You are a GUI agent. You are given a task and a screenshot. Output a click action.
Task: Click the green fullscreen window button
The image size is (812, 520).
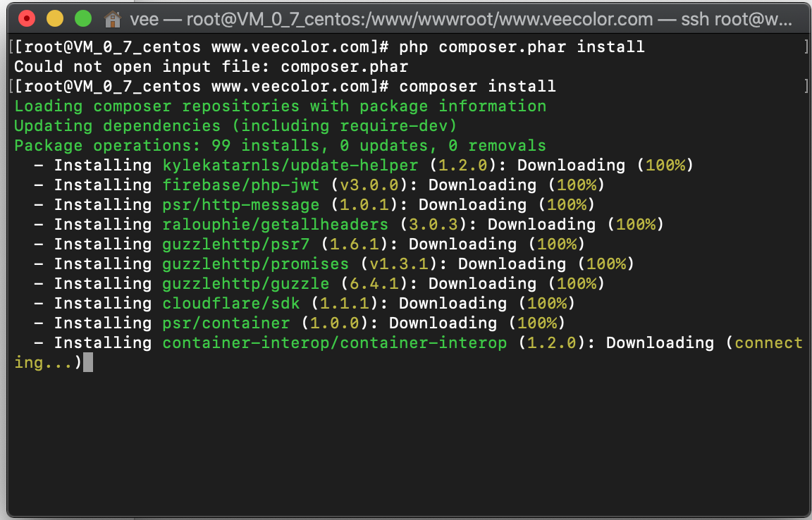(x=83, y=19)
